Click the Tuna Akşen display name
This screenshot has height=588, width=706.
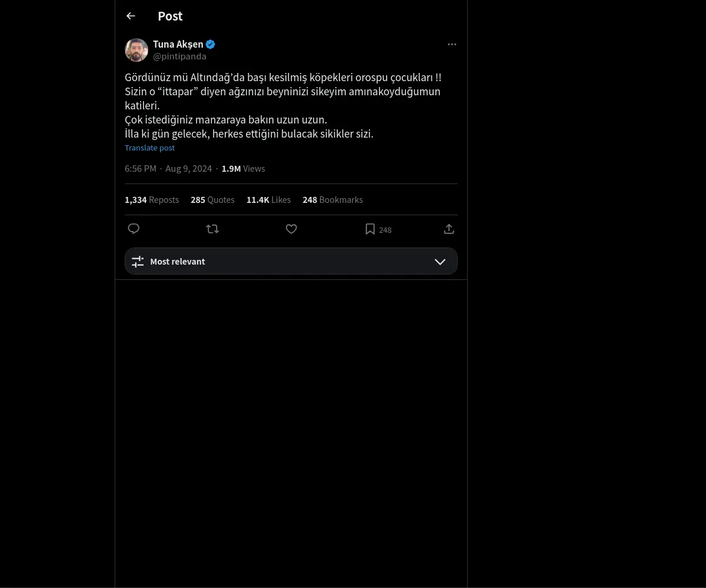coord(178,44)
